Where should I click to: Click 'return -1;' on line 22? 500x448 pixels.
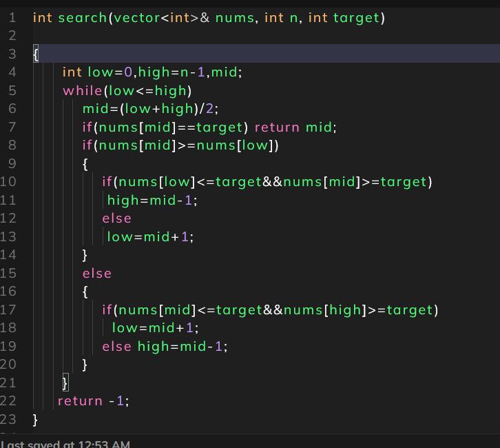coord(93,401)
